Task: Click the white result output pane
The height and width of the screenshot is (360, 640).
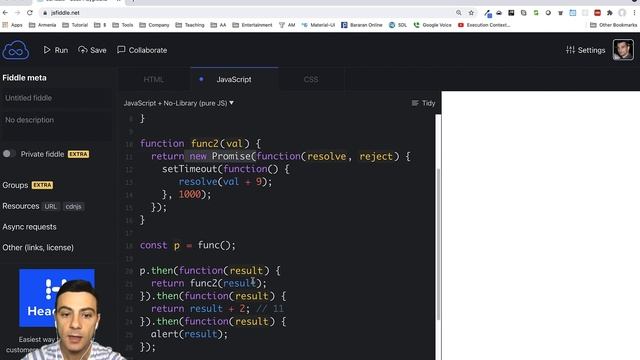Action: 541,225
